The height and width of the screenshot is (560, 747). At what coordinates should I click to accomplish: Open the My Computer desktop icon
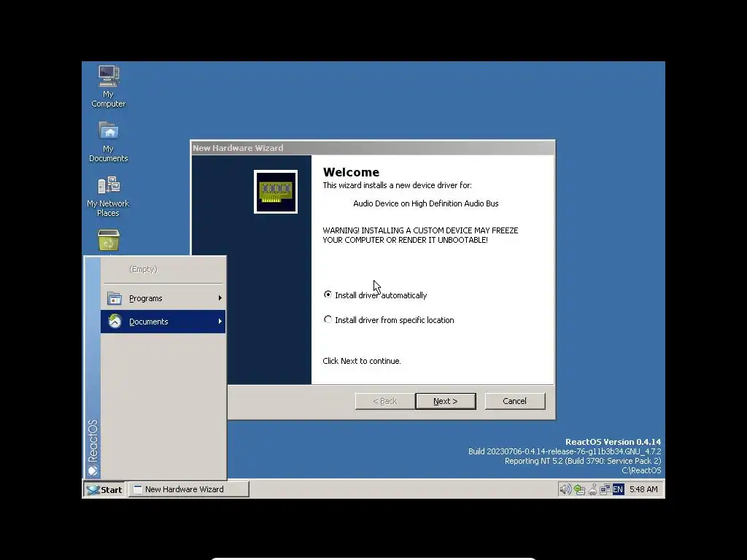click(109, 87)
